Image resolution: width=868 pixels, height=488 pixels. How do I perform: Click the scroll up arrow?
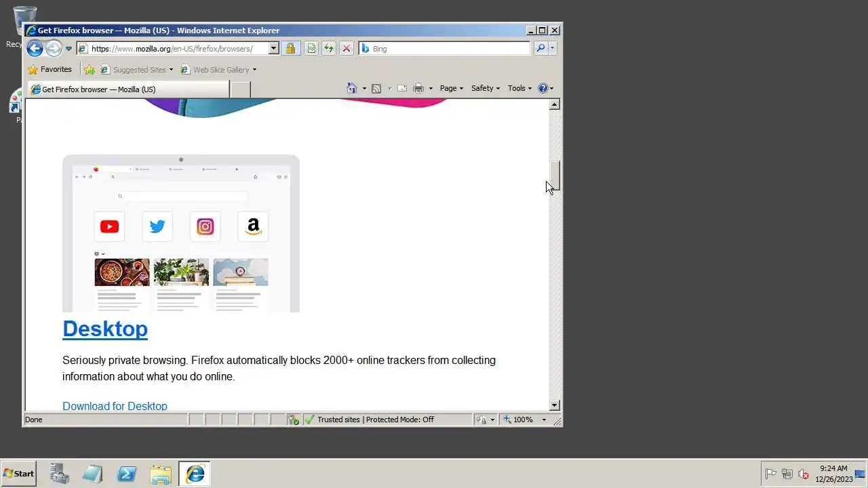tap(555, 104)
